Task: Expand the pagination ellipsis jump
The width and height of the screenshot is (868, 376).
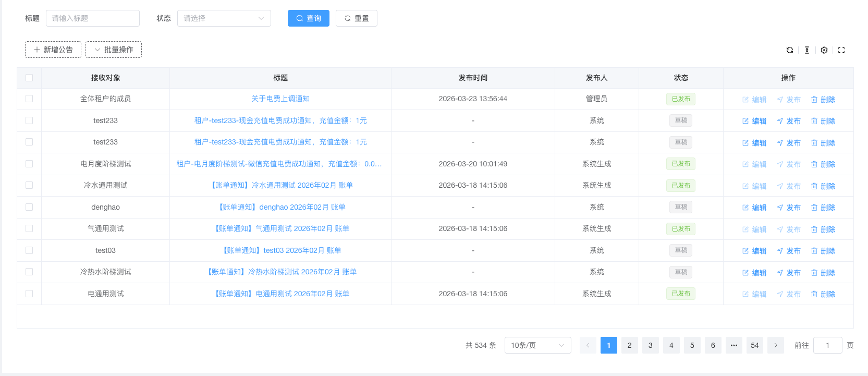Action: tap(734, 345)
